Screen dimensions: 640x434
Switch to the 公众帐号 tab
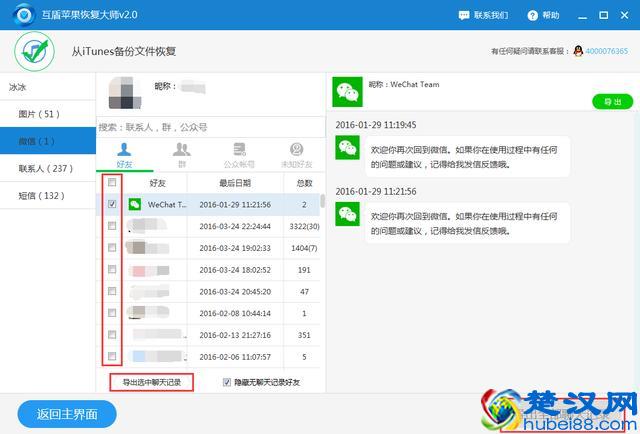(239, 156)
